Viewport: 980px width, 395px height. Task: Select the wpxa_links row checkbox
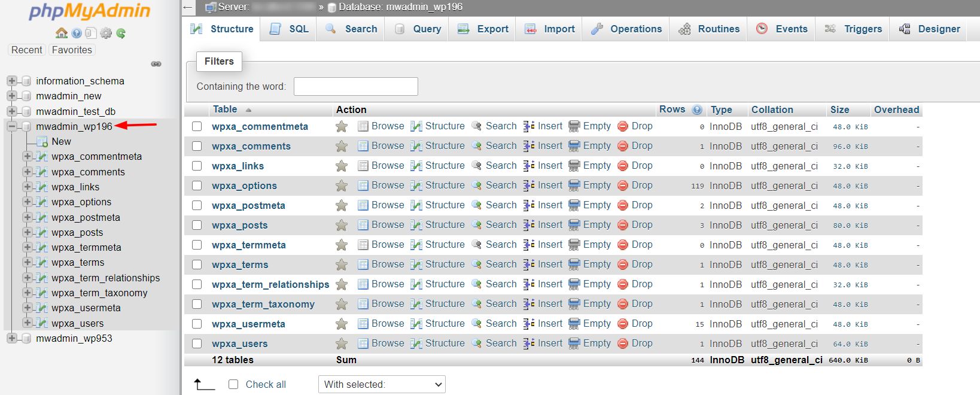pos(197,166)
